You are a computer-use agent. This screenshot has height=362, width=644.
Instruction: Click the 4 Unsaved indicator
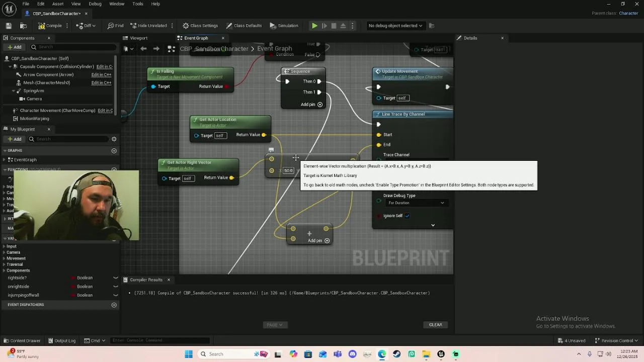pyautogui.click(x=572, y=340)
